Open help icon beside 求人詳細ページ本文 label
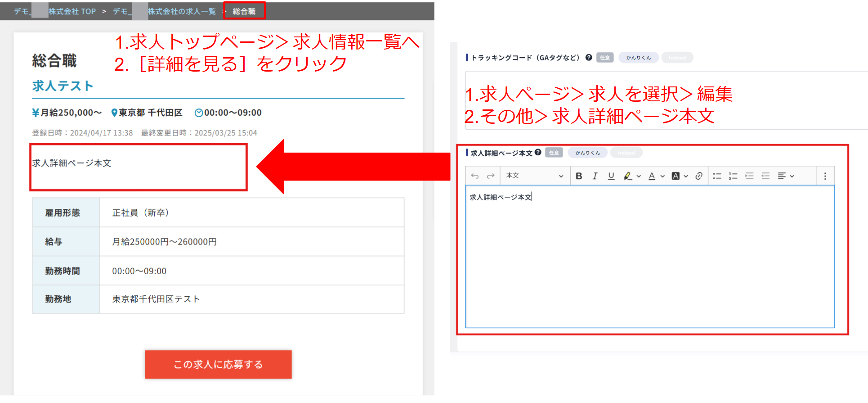The height and width of the screenshot is (403, 868). [538, 152]
